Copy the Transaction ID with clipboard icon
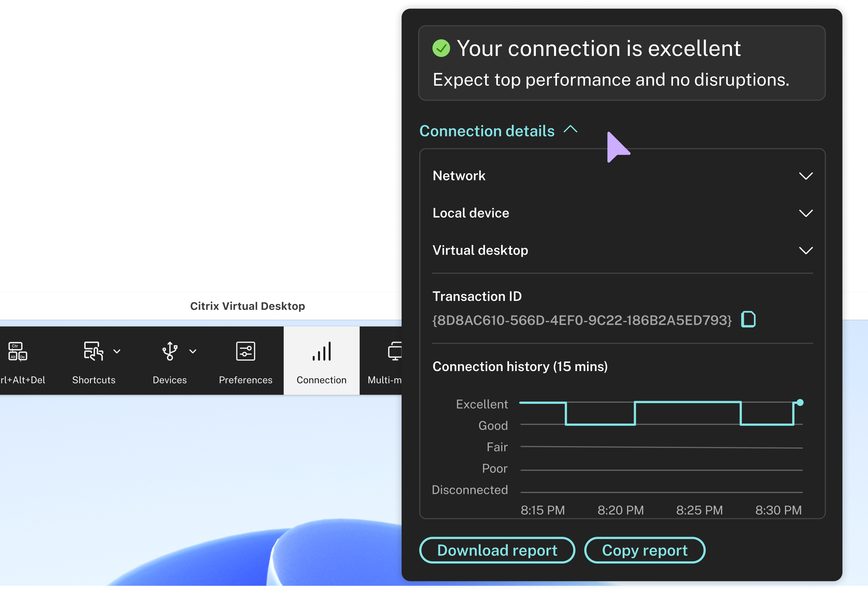Screen dimensions: 868x591 (x=748, y=319)
